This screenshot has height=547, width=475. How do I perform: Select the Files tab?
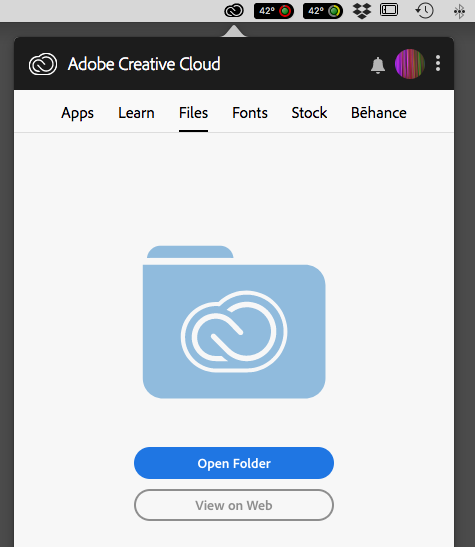tap(194, 113)
